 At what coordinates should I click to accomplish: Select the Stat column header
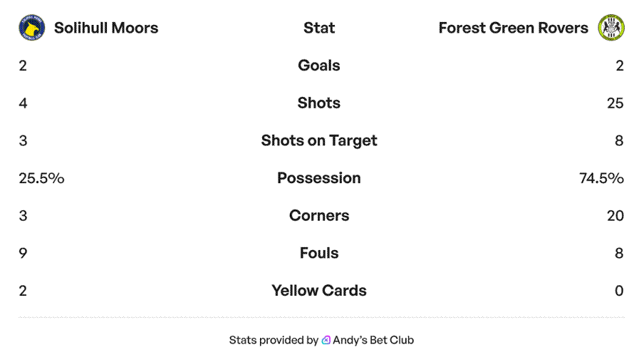click(318, 28)
